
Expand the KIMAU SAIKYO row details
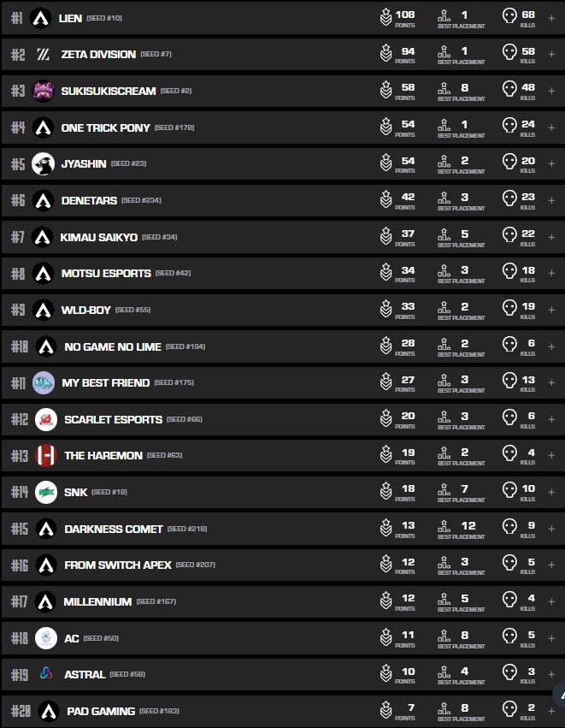click(551, 237)
